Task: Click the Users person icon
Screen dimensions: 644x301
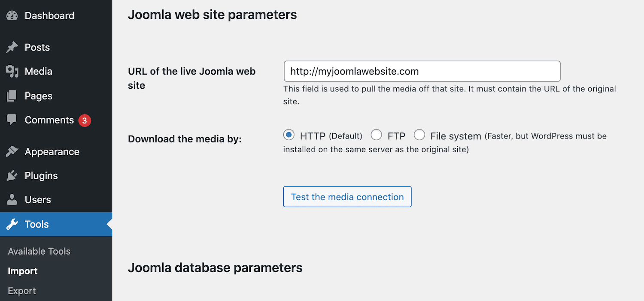Action: 12,200
